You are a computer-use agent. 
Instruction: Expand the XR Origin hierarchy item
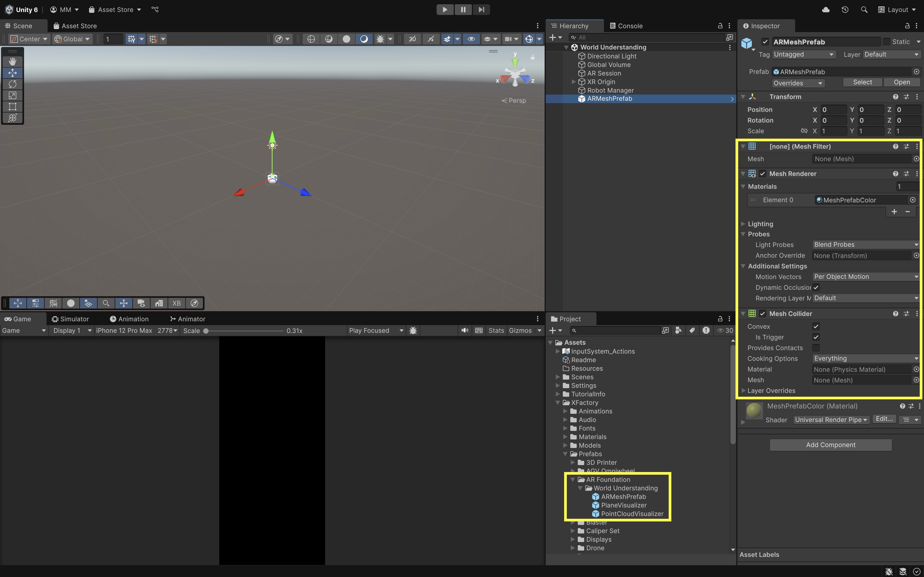point(573,82)
